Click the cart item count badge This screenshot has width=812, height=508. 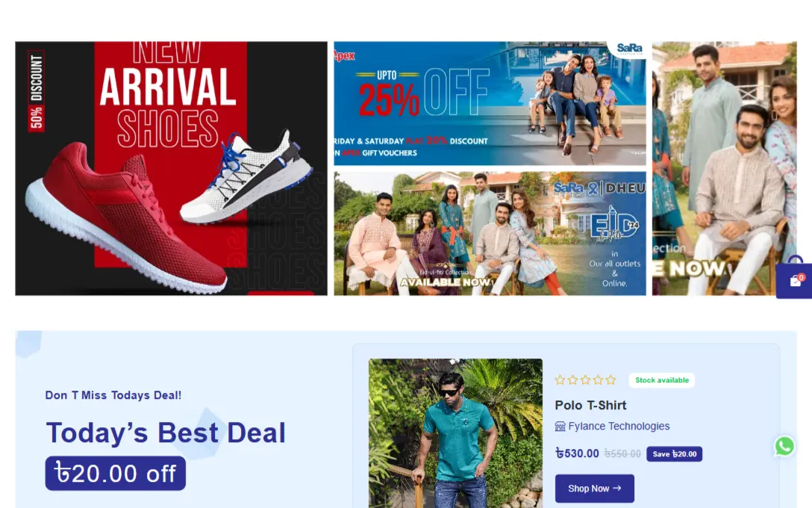tap(801, 277)
